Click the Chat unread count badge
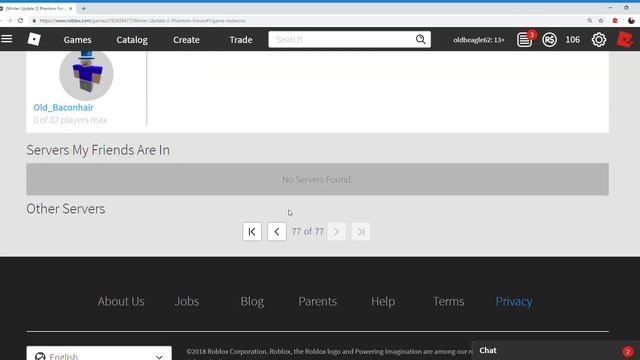 pos(628,351)
